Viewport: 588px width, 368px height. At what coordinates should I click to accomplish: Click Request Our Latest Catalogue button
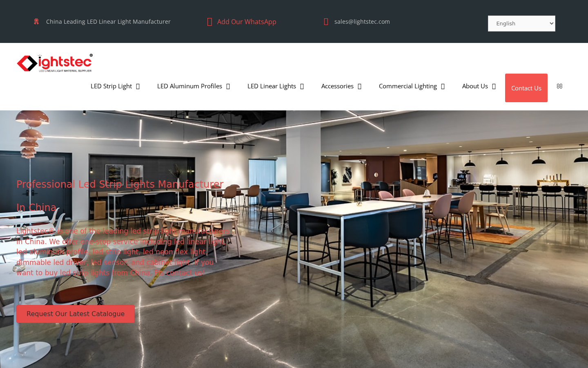pos(76,314)
